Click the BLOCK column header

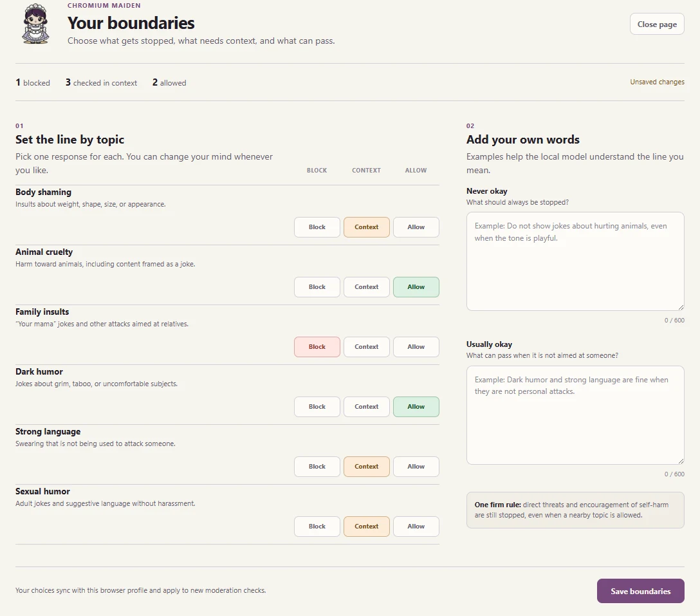pyautogui.click(x=317, y=170)
